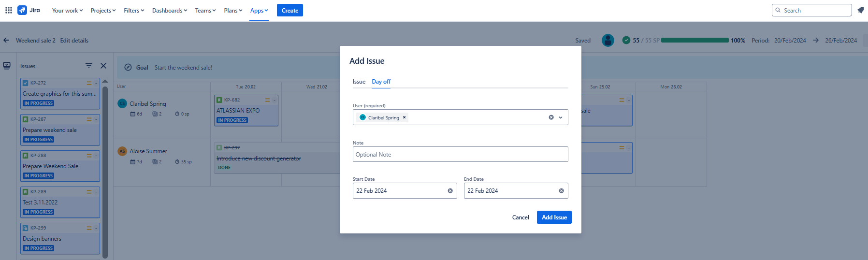The width and height of the screenshot is (868, 260).
Task: Click the Start the weekend sale! goal text
Action: point(183,68)
